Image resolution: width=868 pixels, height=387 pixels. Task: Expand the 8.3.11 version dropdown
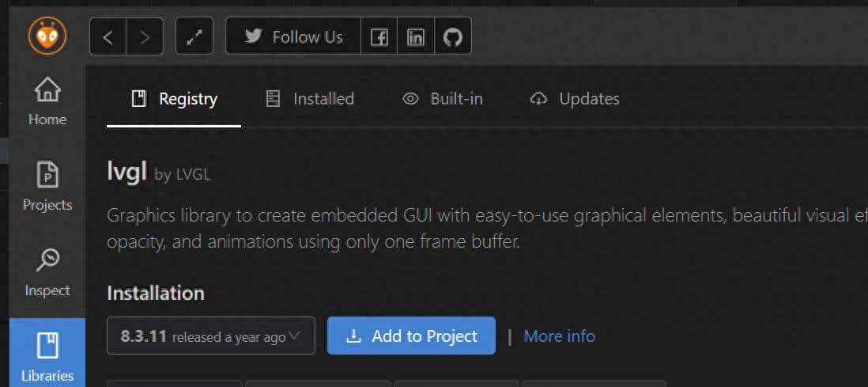click(211, 336)
